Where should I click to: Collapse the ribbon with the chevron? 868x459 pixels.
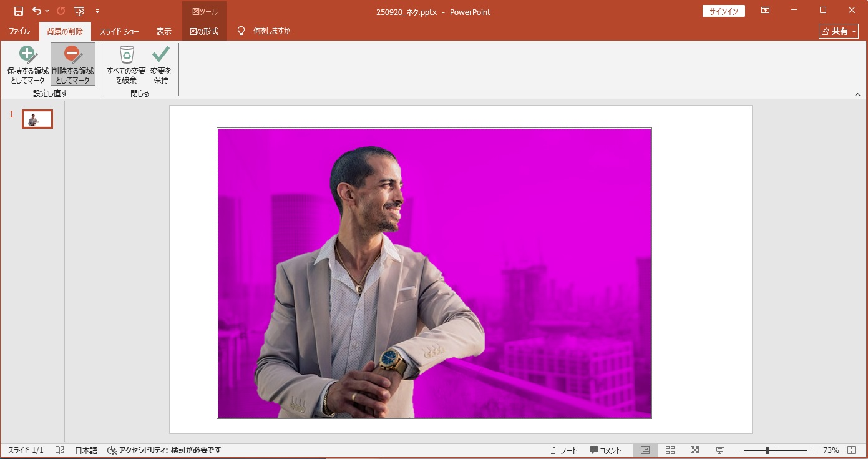tap(857, 94)
